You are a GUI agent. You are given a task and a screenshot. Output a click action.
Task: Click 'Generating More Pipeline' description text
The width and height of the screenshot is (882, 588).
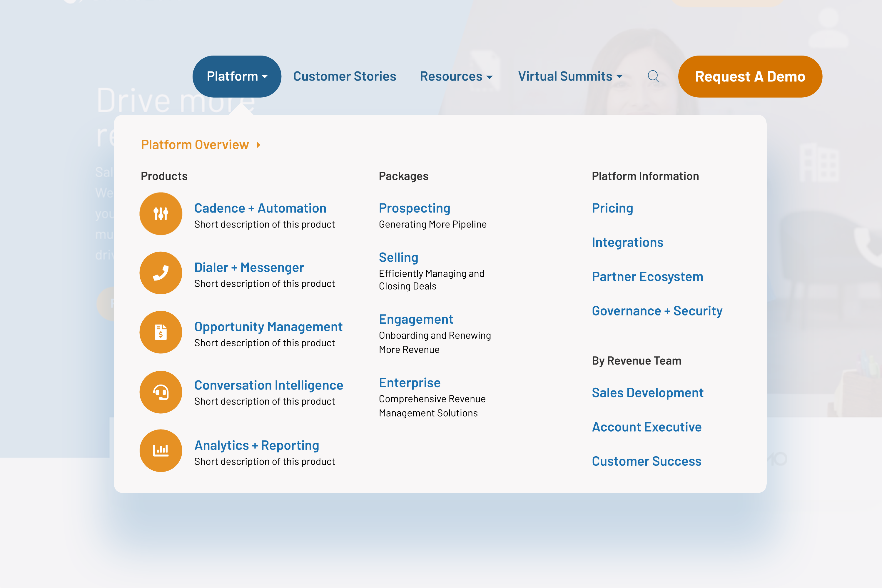tap(432, 224)
